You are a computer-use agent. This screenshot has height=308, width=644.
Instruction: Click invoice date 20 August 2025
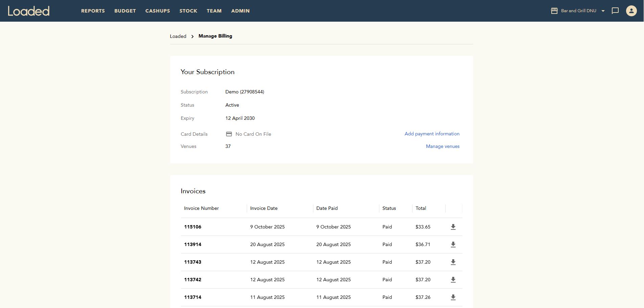tap(267, 244)
